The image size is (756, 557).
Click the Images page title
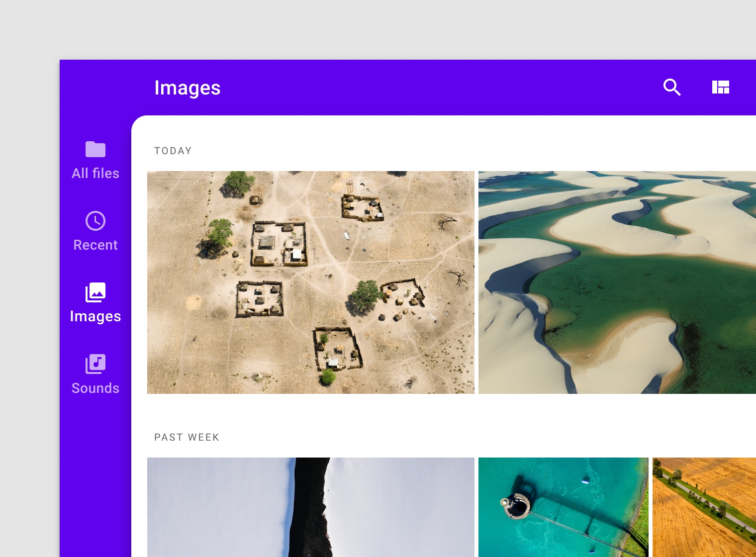pos(188,88)
